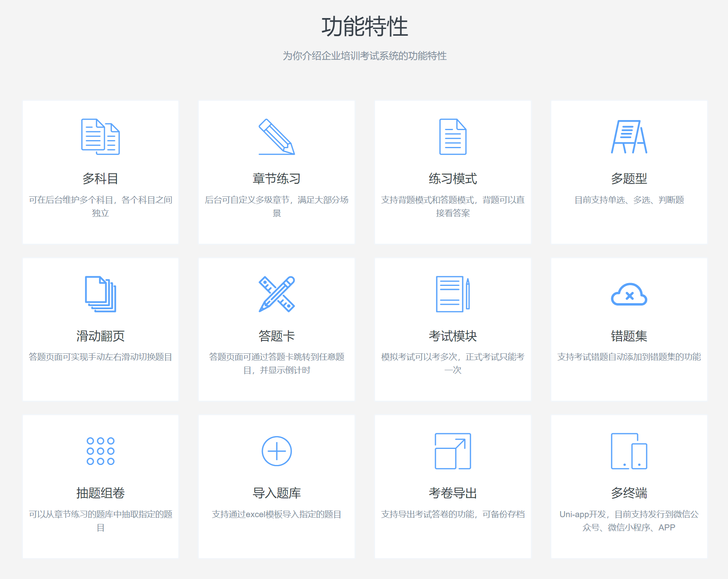Viewport: 728px width, 579px height.
Task: Select the 练习模式 heading
Action: 453,178
